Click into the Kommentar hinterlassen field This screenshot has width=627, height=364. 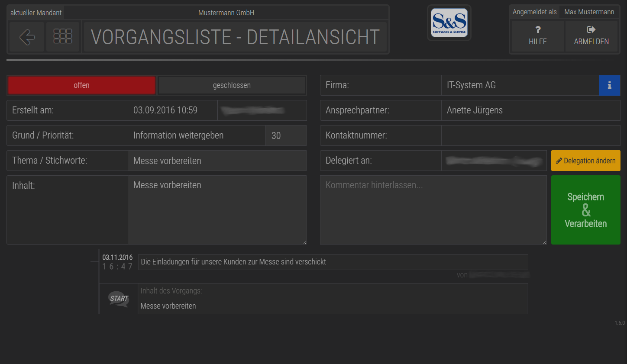click(433, 210)
